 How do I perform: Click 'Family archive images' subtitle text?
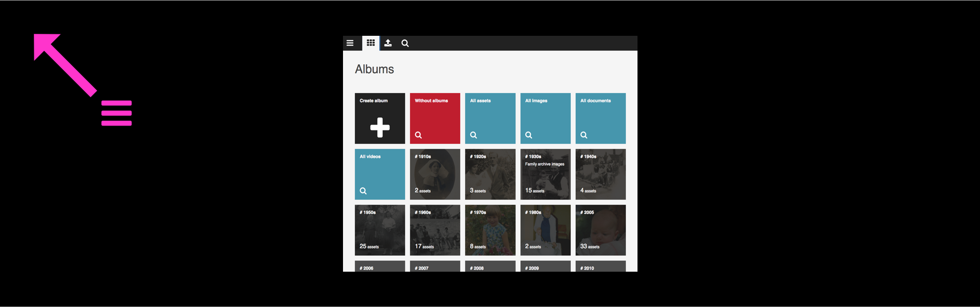coord(545,164)
